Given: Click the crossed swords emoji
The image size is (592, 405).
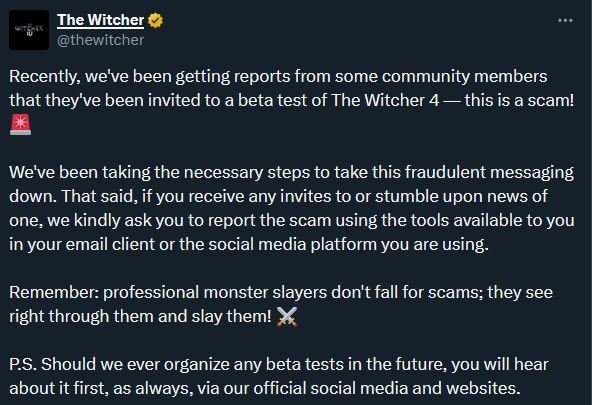Looking at the screenshot, I should pos(287,316).
